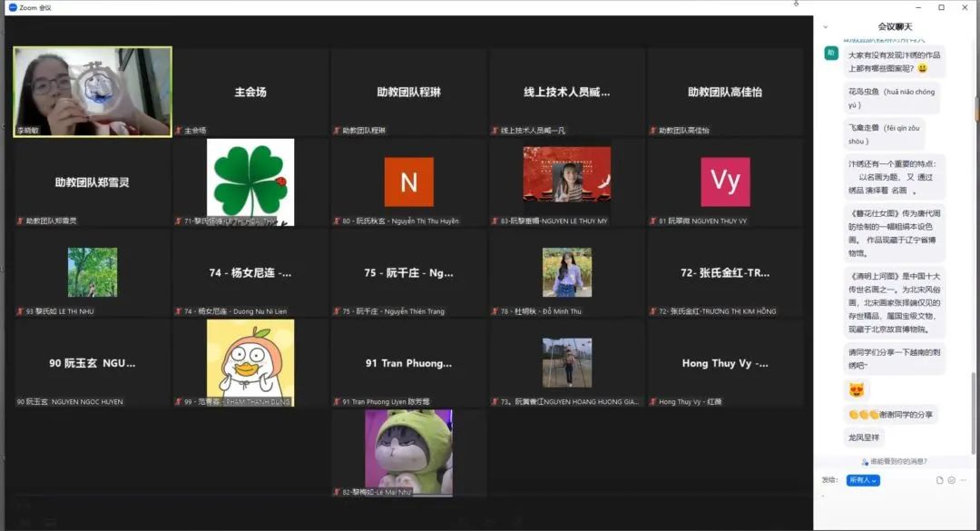
Task: Click the file attachment icon in chat
Action: coord(939,480)
